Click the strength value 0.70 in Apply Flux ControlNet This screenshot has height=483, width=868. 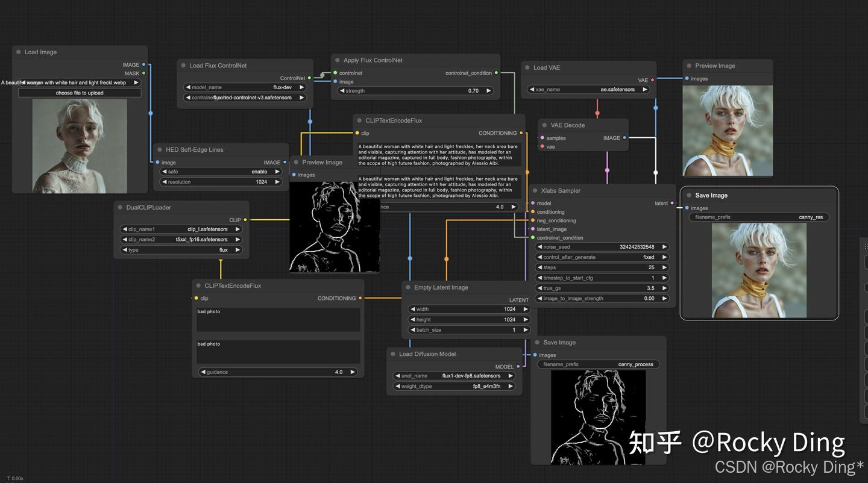tap(474, 90)
